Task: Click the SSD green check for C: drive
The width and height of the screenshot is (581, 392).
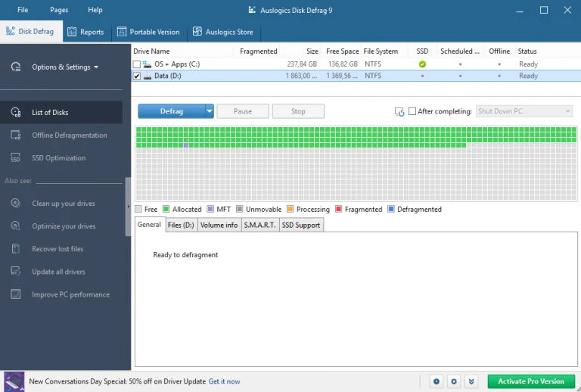Action: [x=422, y=64]
